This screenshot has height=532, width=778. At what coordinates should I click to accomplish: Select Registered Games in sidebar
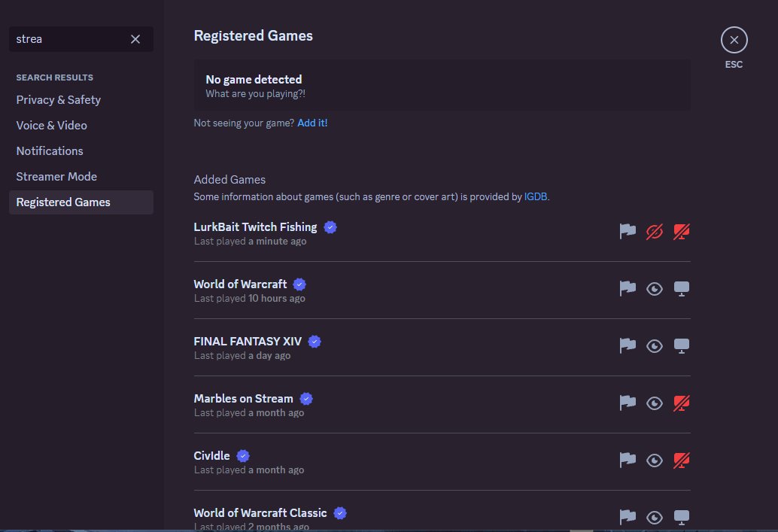(81, 202)
